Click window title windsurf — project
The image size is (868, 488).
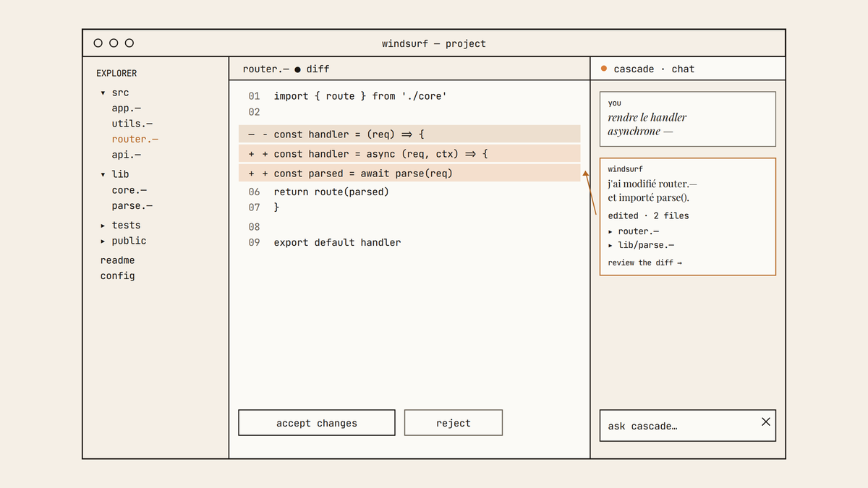pos(434,43)
